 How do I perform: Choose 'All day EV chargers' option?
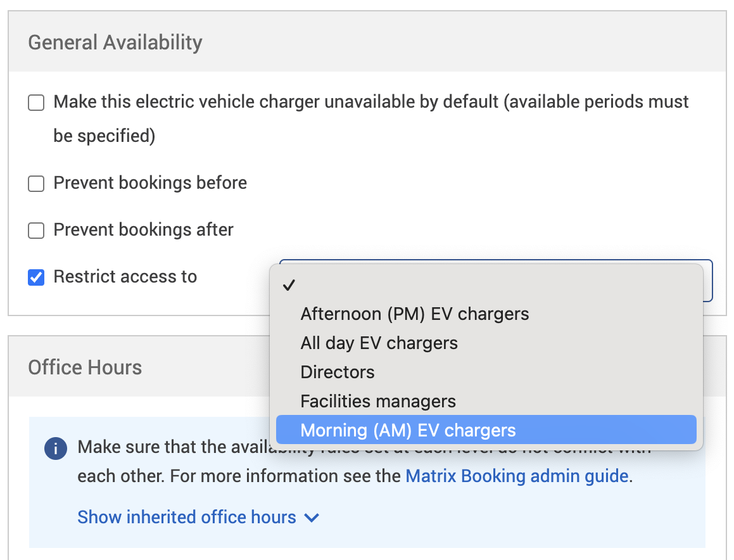[379, 343]
